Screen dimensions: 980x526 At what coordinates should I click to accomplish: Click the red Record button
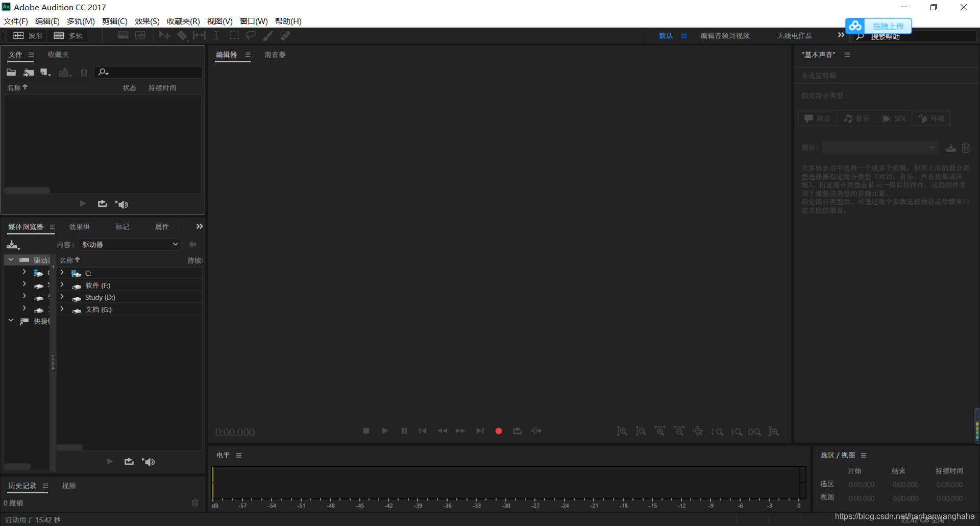(499, 431)
